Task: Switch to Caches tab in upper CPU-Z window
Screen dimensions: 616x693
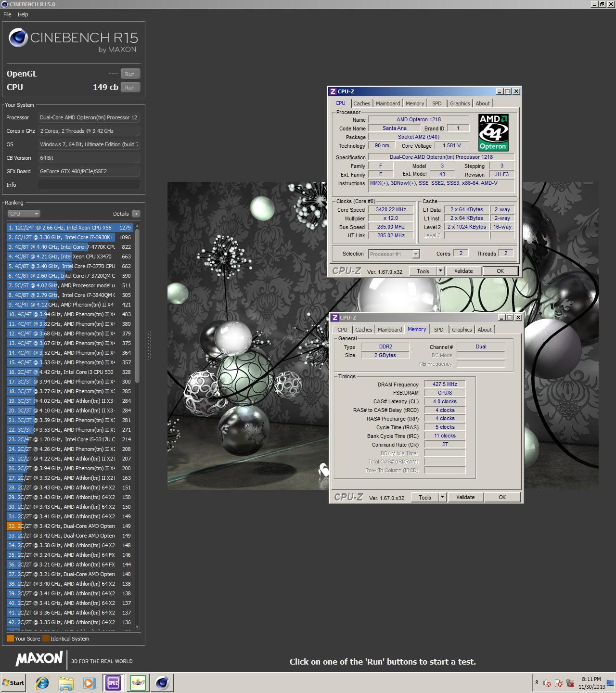Action: tap(362, 103)
